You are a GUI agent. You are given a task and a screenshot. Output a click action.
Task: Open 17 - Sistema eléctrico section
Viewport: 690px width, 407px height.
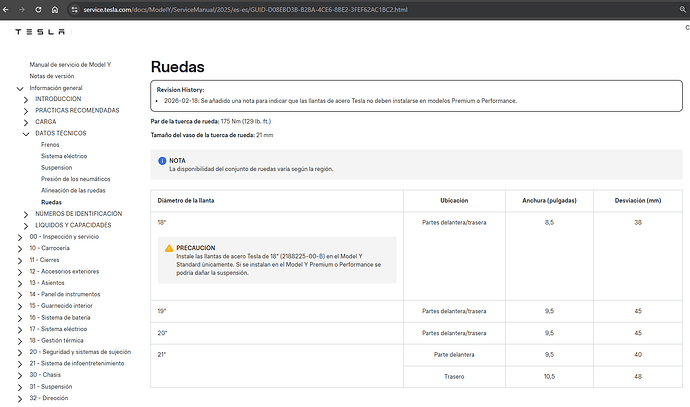pyautogui.click(x=58, y=329)
